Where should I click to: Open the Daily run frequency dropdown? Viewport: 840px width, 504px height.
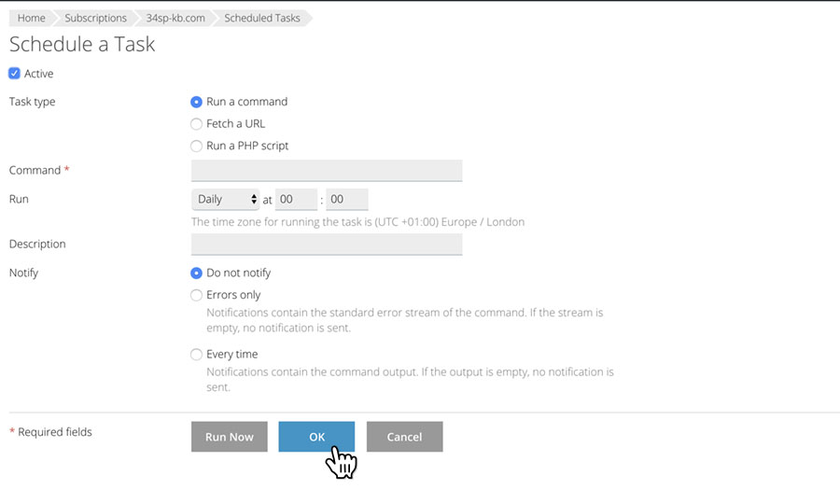point(226,199)
